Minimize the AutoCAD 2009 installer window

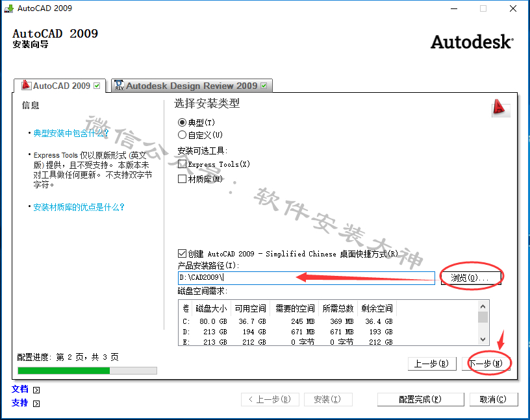pyautogui.click(x=454, y=8)
